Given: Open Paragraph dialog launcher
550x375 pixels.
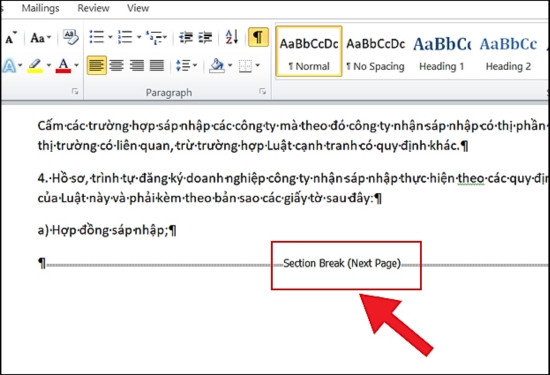Looking at the screenshot, I should click(x=262, y=91).
